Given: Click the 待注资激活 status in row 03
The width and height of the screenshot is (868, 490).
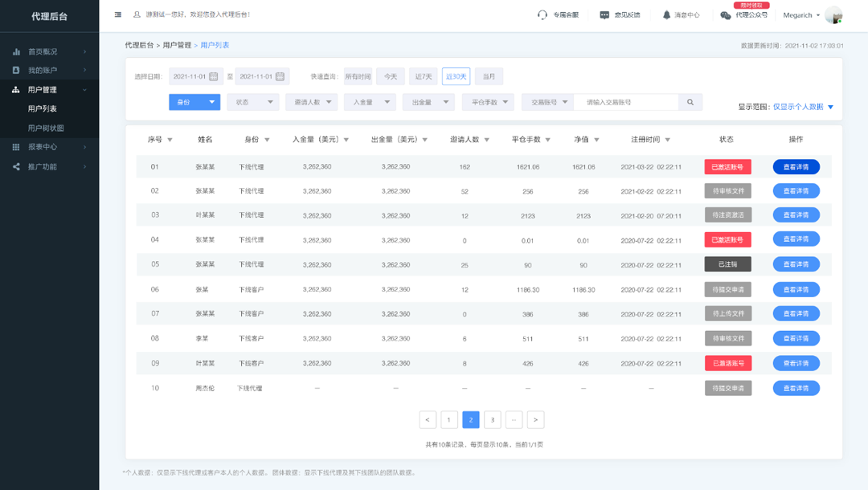Looking at the screenshot, I should click(728, 214).
